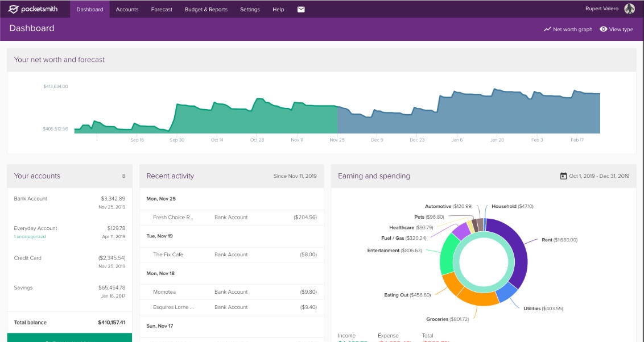Open the Budget & Reports menu
Screen dimensions: 644x342
(205, 9)
